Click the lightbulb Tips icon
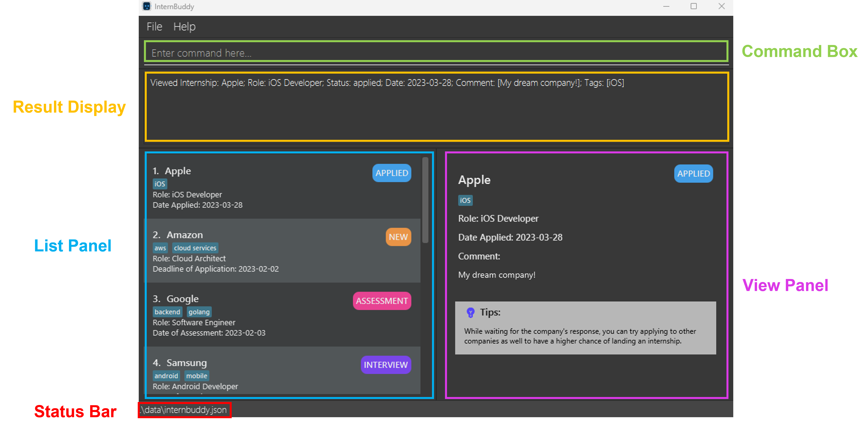This screenshot has height=431, width=868. coord(470,312)
